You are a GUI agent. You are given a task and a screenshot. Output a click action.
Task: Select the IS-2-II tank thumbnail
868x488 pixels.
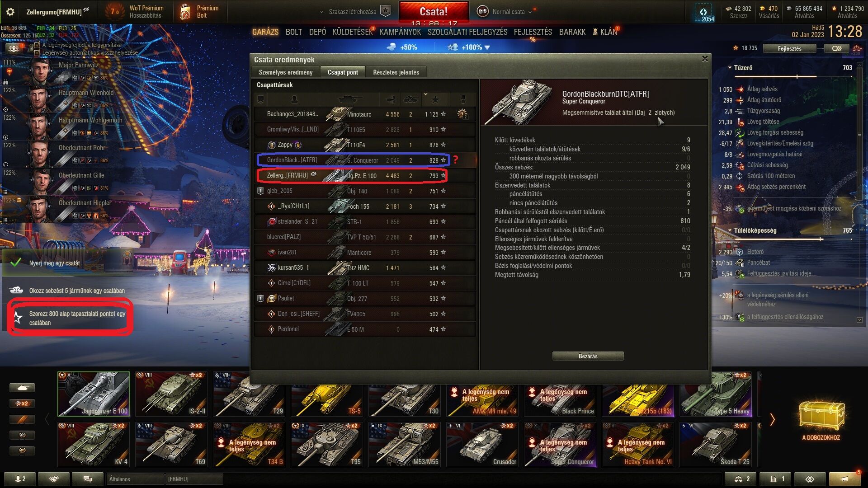tap(171, 394)
